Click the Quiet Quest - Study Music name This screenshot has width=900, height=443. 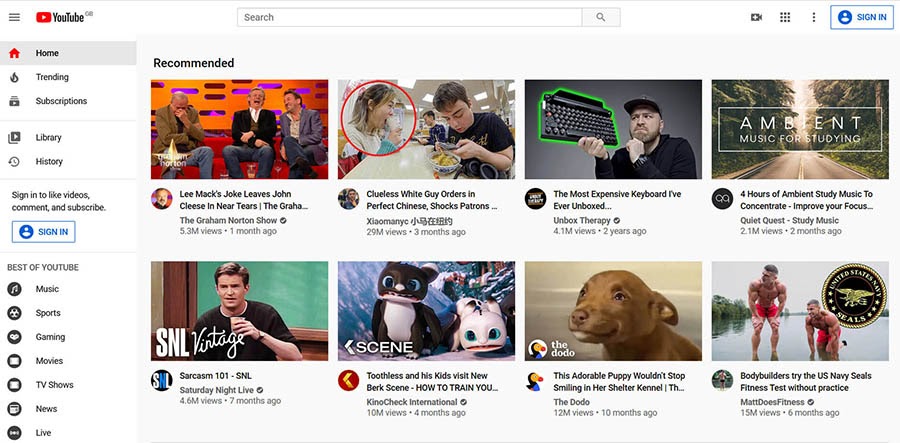789,220
